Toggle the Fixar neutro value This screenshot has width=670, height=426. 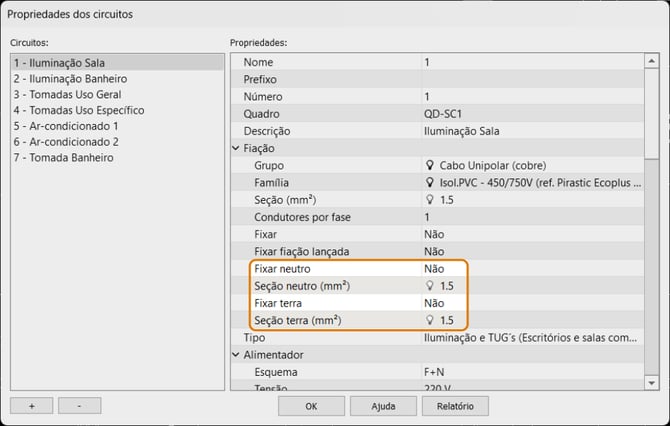[x=434, y=269]
